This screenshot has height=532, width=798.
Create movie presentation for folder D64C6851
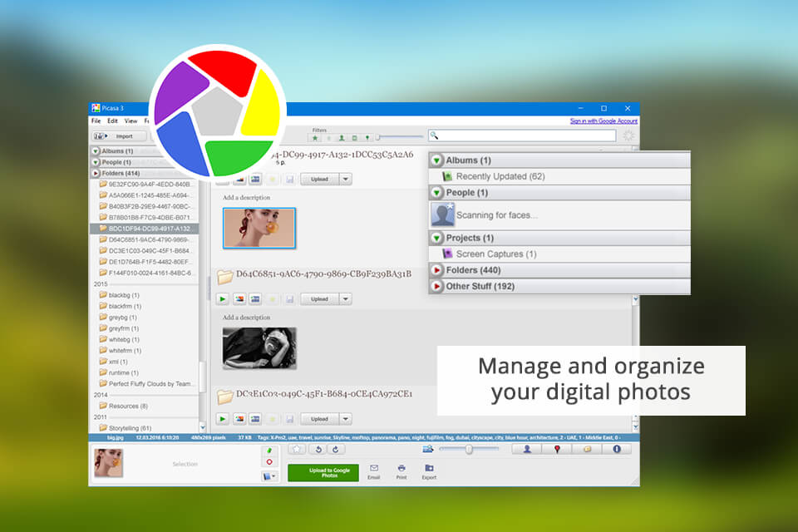[x=255, y=299]
